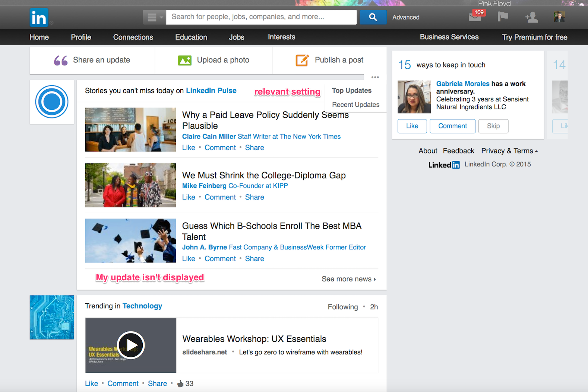Comment on the Paid Leave Policy article

click(x=220, y=148)
